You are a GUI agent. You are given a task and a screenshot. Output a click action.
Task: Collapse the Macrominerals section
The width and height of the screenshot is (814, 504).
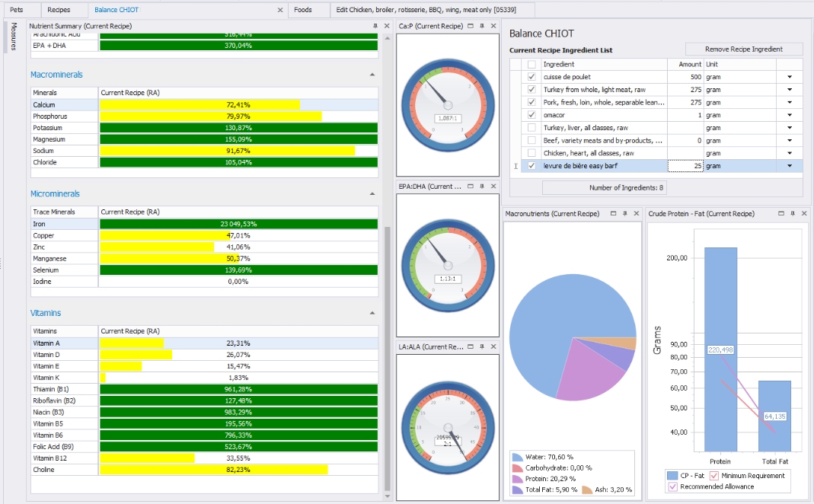[372, 75]
